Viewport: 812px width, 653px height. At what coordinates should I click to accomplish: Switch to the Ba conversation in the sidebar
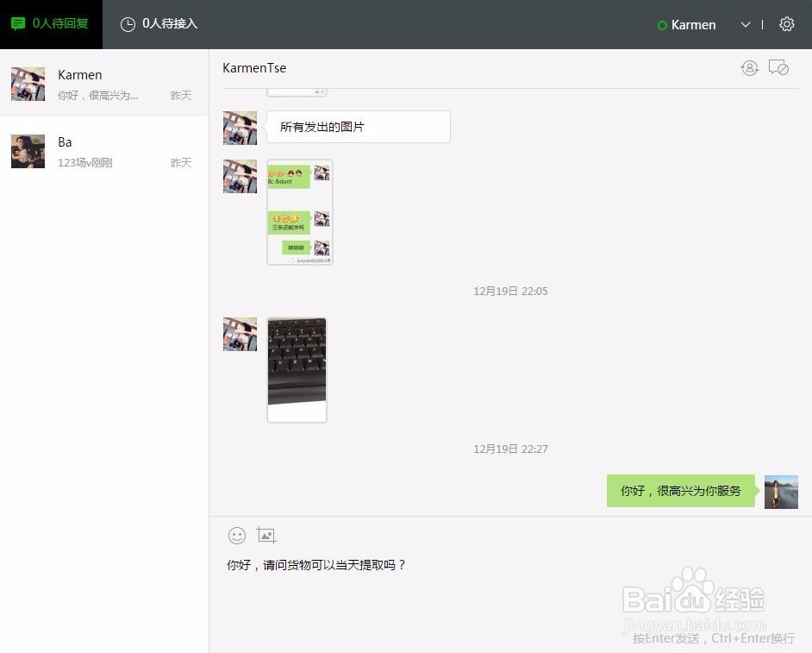tap(103, 151)
